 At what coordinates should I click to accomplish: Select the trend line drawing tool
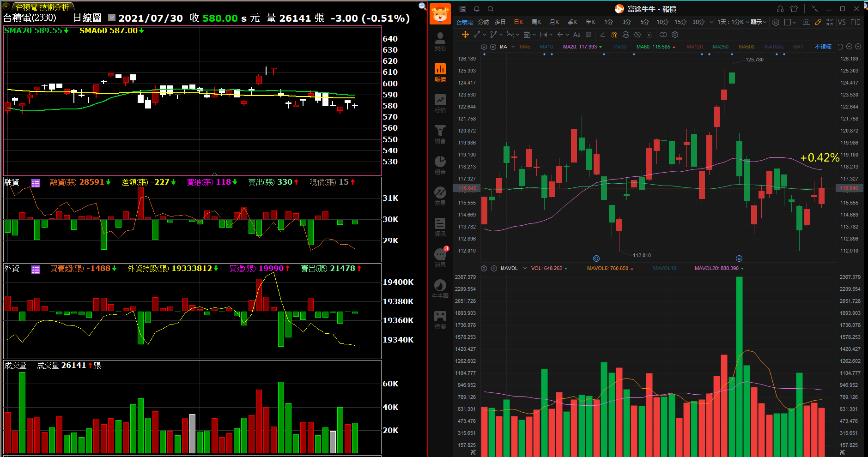pos(477,35)
